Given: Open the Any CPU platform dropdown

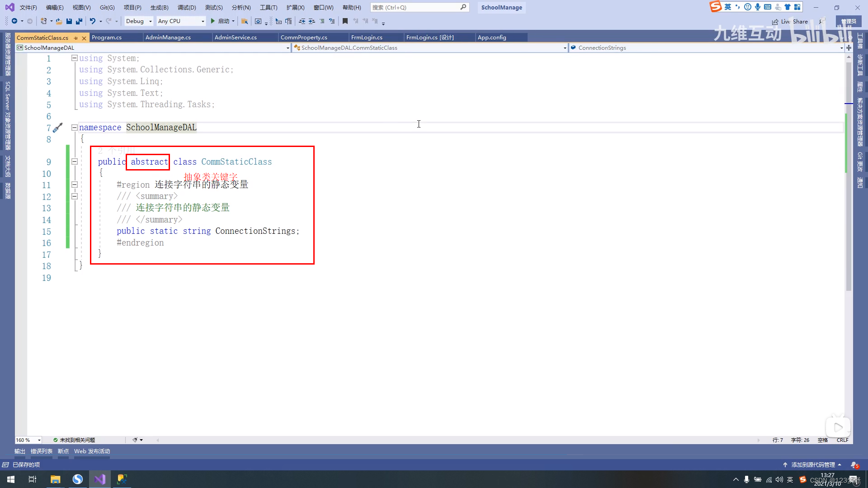Looking at the screenshot, I should [x=180, y=21].
